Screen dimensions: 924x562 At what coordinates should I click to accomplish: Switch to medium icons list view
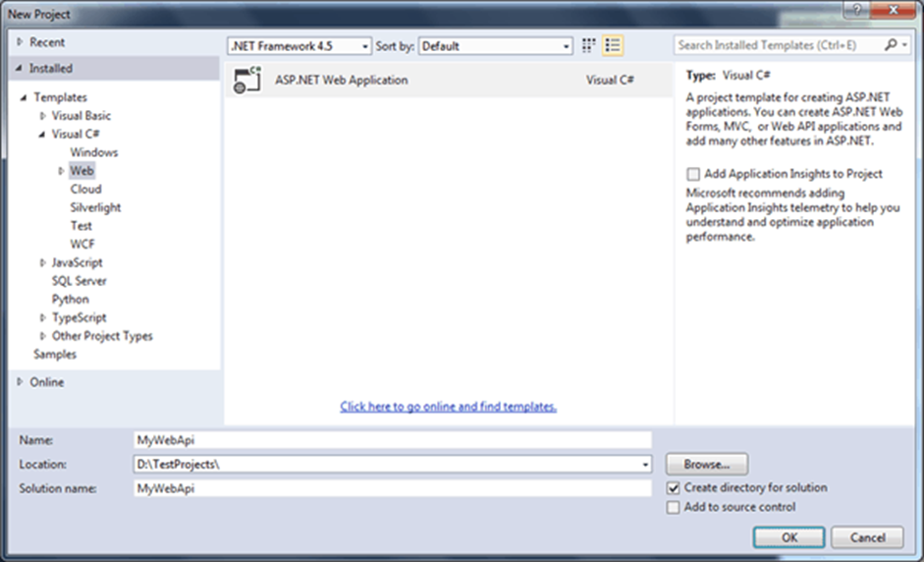[x=613, y=45]
